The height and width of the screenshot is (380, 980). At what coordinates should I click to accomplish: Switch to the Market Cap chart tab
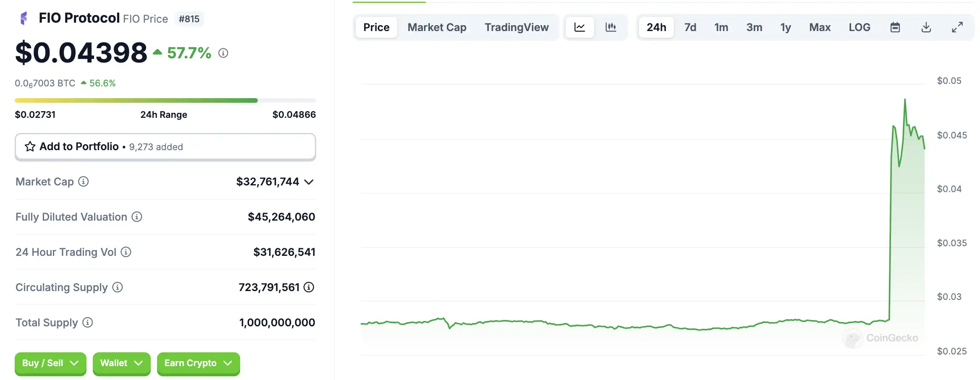click(437, 28)
